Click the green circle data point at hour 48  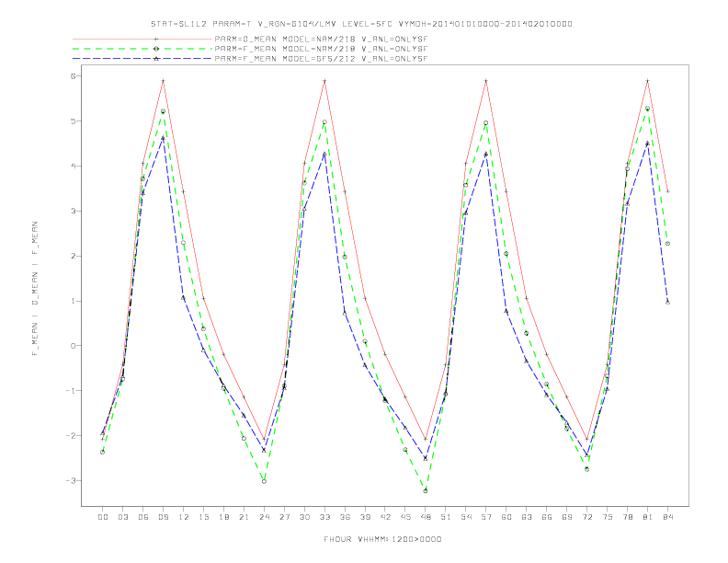[x=426, y=490]
